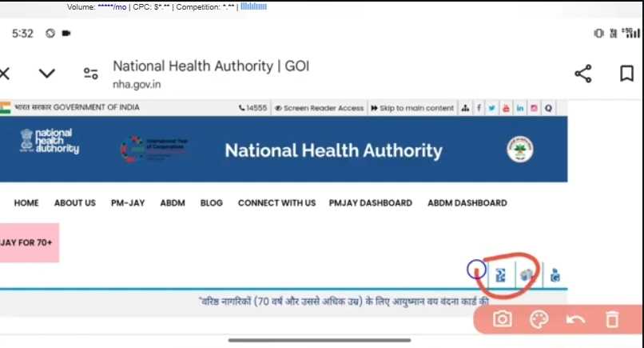This screenshot has height=348, width=644.
Task: Open PMJAY DASHBOARD menu item
Action: [x=371, y=202]
